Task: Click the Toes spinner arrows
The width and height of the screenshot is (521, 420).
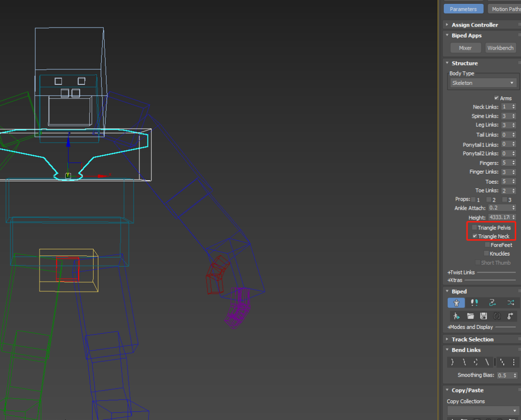Action: (x=514, y=181)
